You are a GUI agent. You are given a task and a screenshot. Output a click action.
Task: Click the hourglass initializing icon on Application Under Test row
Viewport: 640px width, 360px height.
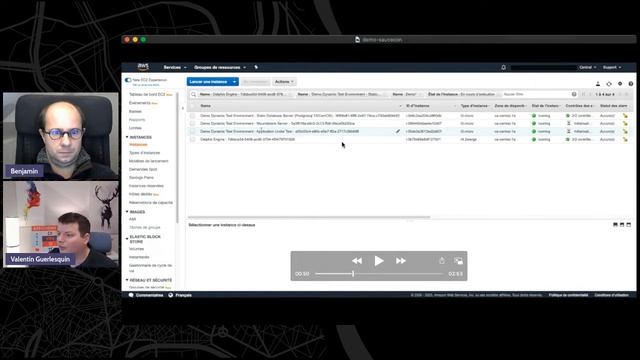pos(568,131)
